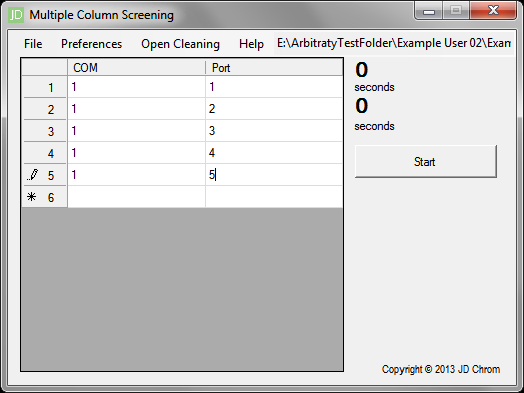Click empty COM cell in row 6

click(136, 197)
